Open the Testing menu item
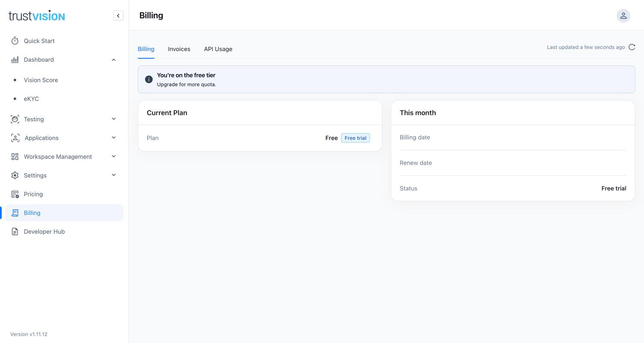This screenshot has width=644, height=343. click(x=64, y=119)
